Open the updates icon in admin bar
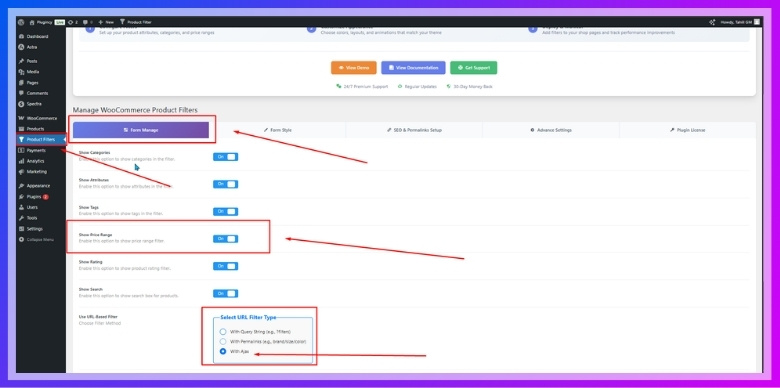The width and height of the screenshot is (780, 388). click(x=71, y=22)
